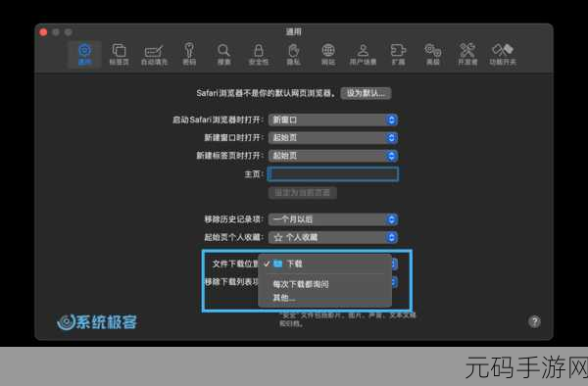
Task: Click the 设定为当前页面 button under homepage
Action: pyautogui.click(x=302, y=193)
